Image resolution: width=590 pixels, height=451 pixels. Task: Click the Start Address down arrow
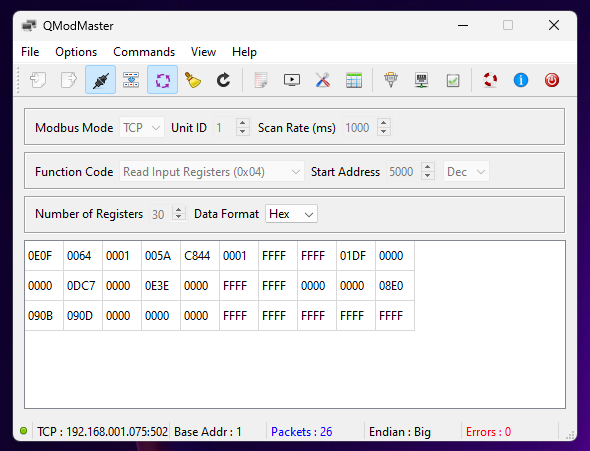coord(427,176)
